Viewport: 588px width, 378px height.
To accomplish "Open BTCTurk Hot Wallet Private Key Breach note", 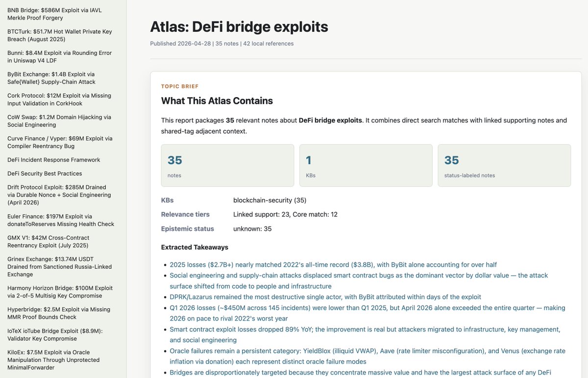I will tap(60, 35).
